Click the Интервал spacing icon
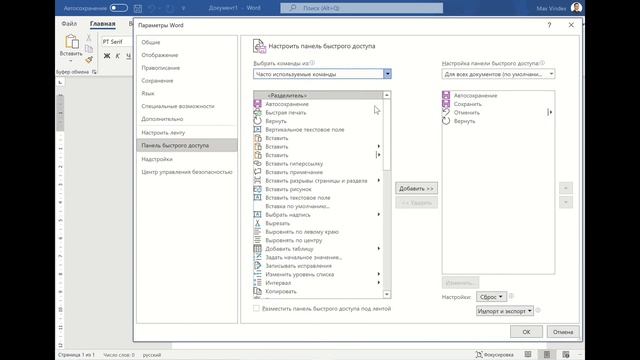The width and height of the screenshot is (640, 360). coord(258,283)
